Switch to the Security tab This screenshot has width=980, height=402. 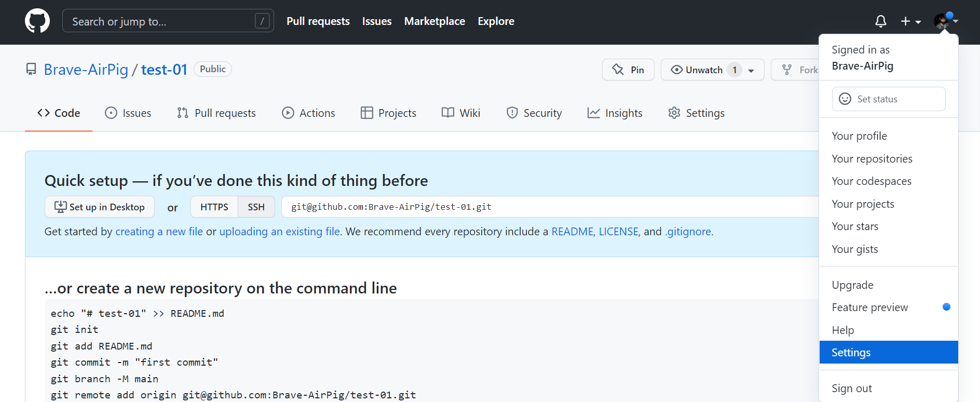click(534, 113)
